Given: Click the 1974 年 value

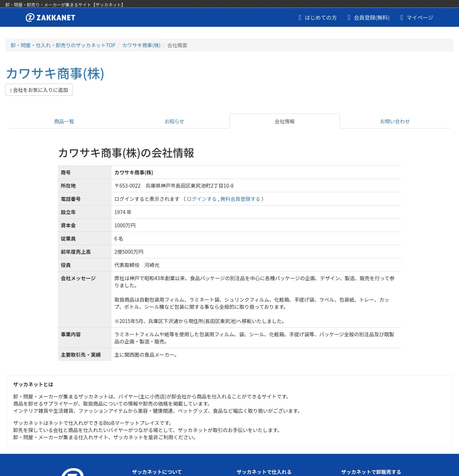Looking at the screenshot, I should click(x=123, y=212).
